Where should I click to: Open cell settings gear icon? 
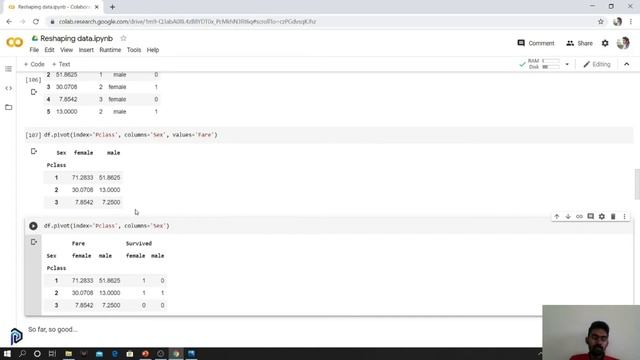coord(602,216)
